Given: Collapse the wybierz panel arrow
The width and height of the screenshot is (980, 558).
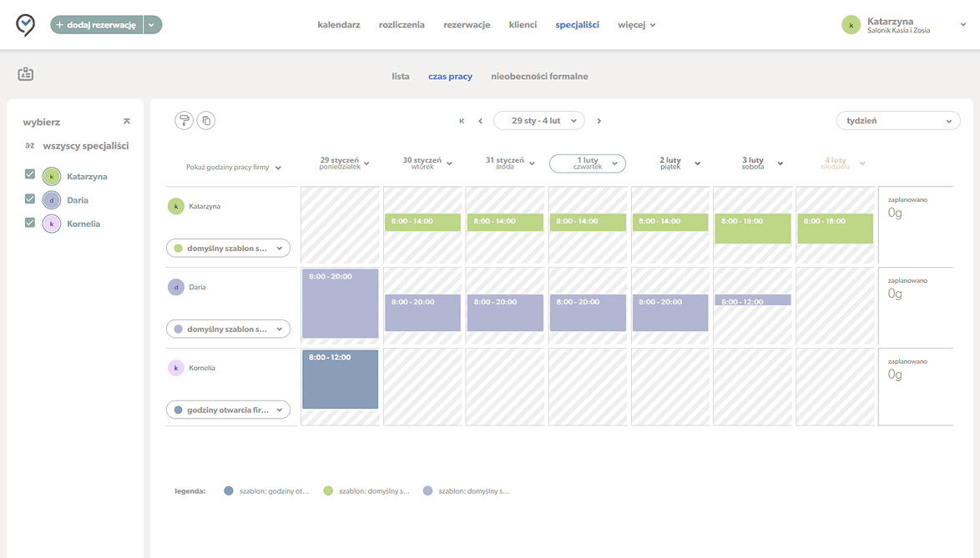Looking at the screenshot, I should (x=127, y=122).
